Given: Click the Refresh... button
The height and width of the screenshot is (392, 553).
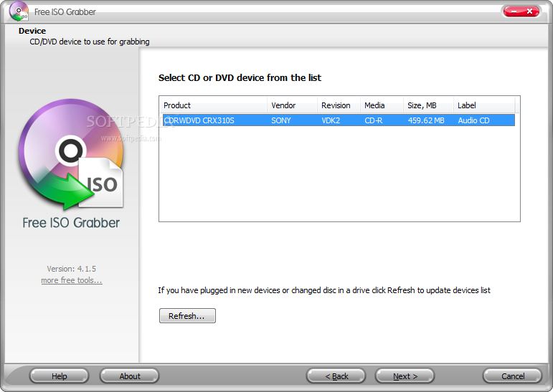Looking at the screenshot, I should point(187,316).
